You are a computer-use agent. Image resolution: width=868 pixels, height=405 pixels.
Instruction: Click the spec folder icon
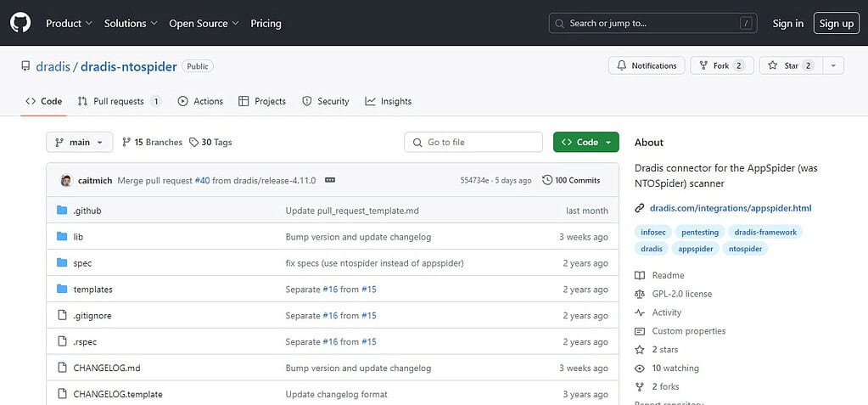tap(62, 262)
